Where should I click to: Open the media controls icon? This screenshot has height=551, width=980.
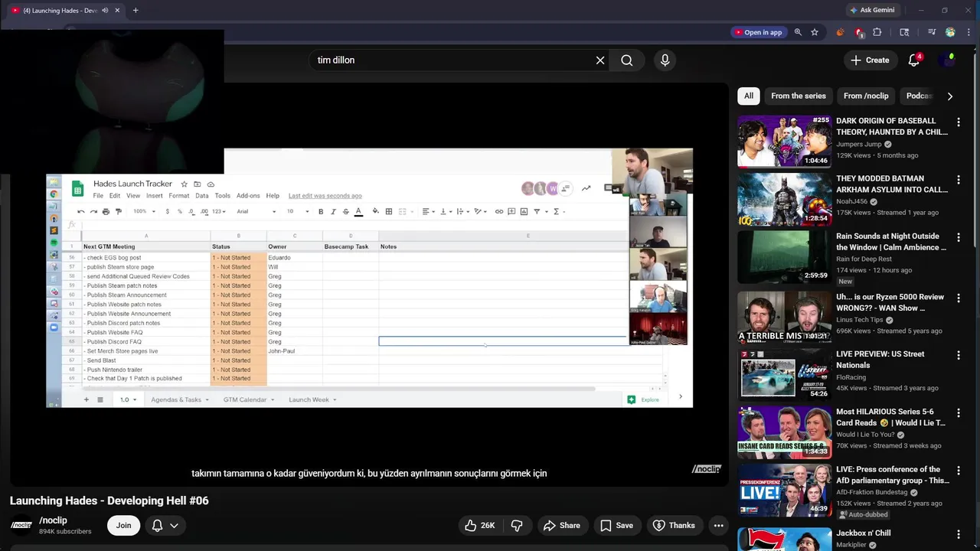[x=932, y=32]
